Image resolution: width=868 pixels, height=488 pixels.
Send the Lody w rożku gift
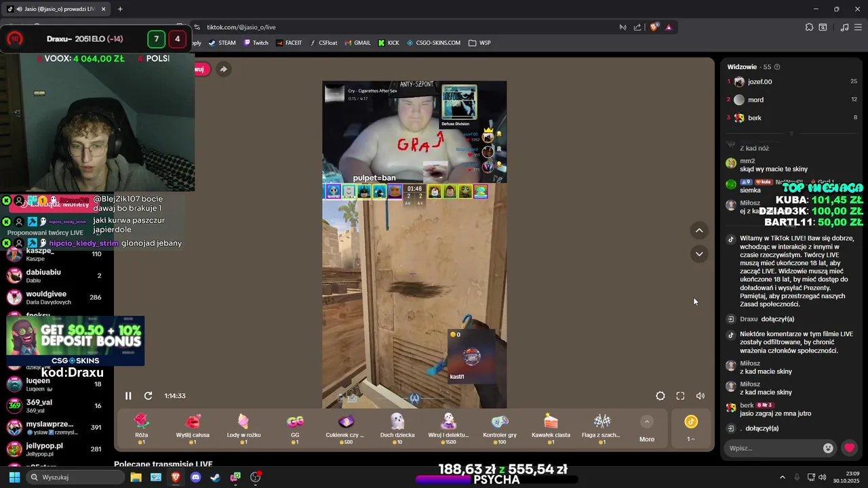pyautogui.click(x=243, y=428)
